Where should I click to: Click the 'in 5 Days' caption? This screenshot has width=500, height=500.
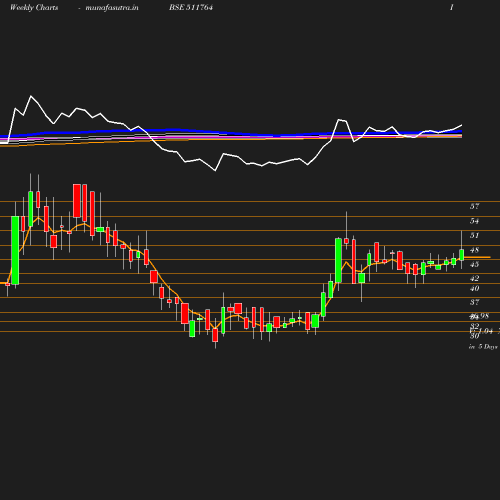(x=483, y=347)
